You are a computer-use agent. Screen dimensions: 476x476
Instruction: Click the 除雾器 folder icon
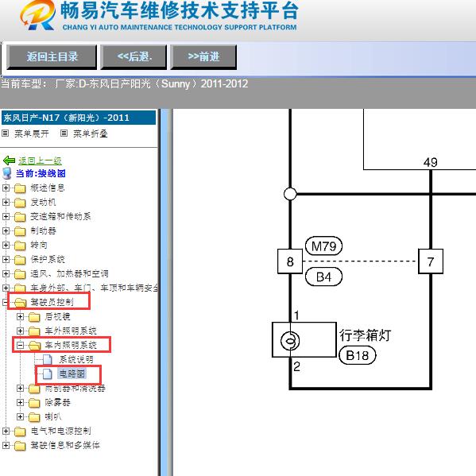(34, 403)
